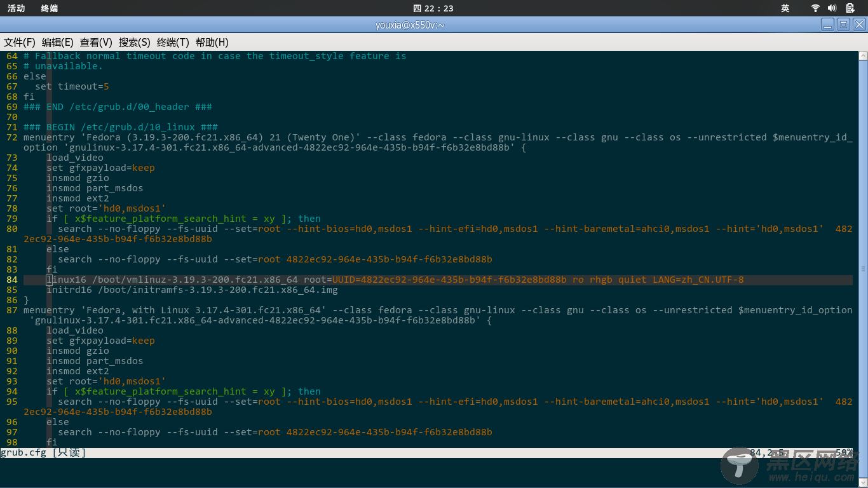
Task: Open the 搜索(S) menu
Action: (135, 43)
